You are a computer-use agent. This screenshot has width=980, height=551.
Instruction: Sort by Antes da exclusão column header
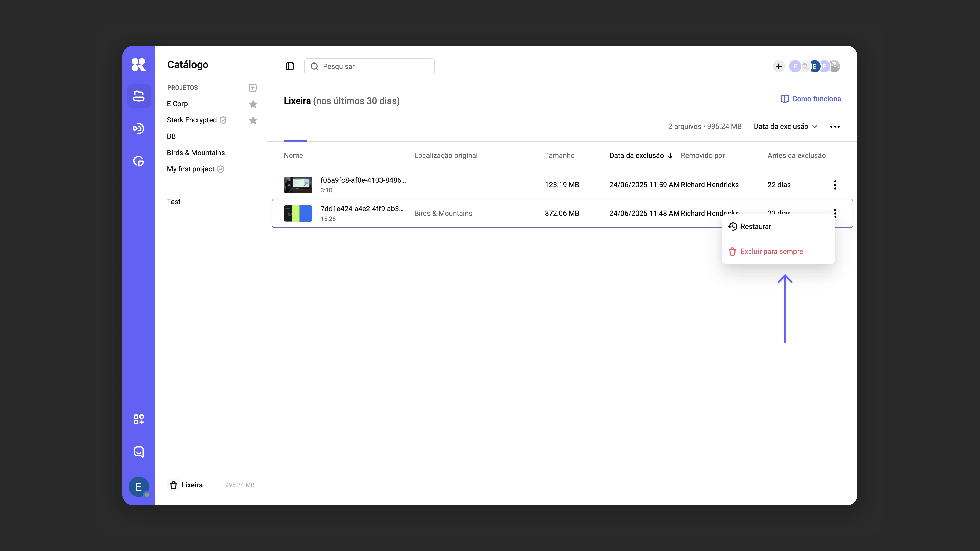tap(797, 156)
